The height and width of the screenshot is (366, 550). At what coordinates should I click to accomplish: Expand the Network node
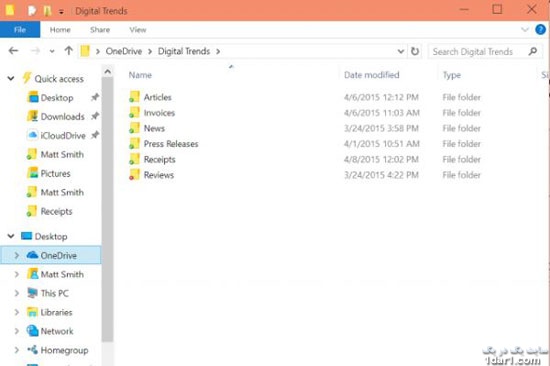click(x=16, y=331)
